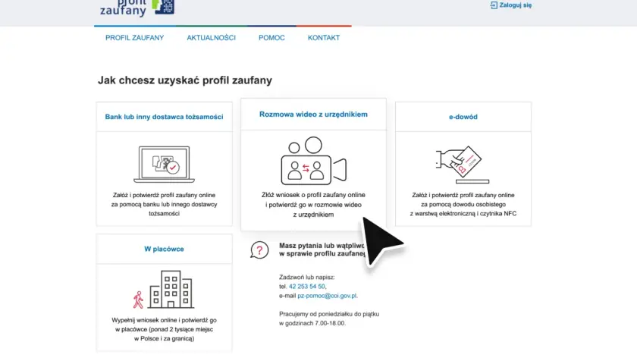637x364 pixels.
Task: Click text 'Złóż wniosek o profil zaufany online'
Action: 313,195
